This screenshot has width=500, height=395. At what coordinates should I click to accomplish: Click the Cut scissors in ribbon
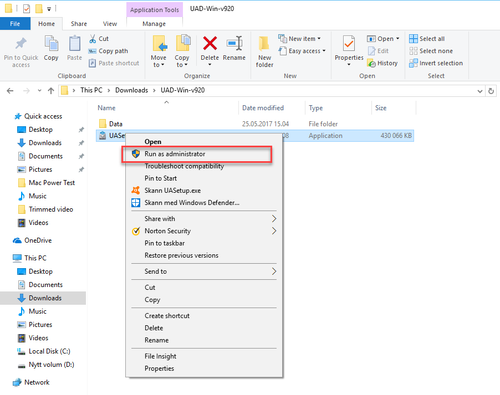click(x=92, y=39)
